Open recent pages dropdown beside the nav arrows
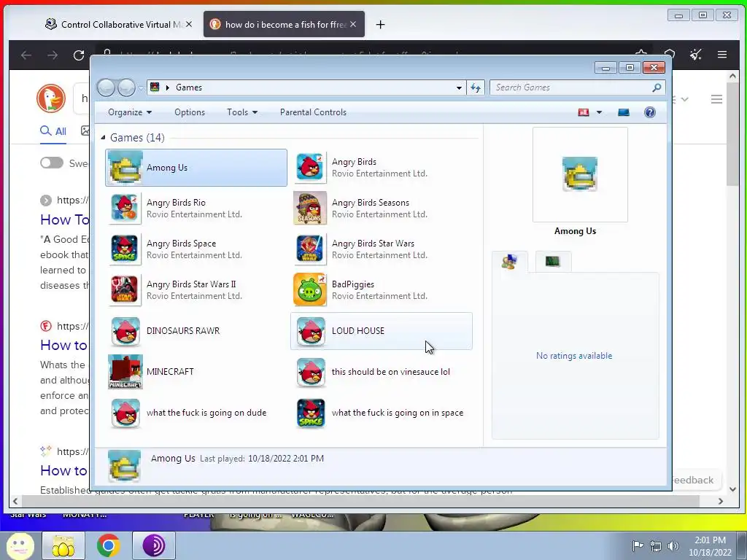Viewport: 747px width, 560px height. (x=141, y=88)
